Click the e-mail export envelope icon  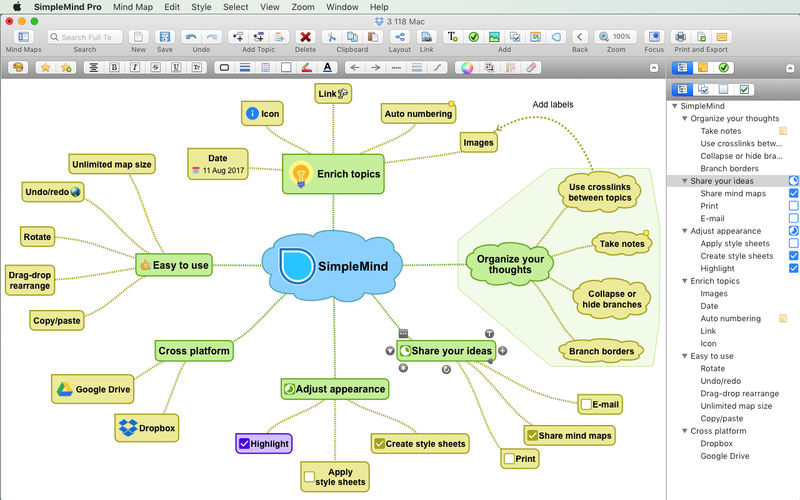pos(722,37)
